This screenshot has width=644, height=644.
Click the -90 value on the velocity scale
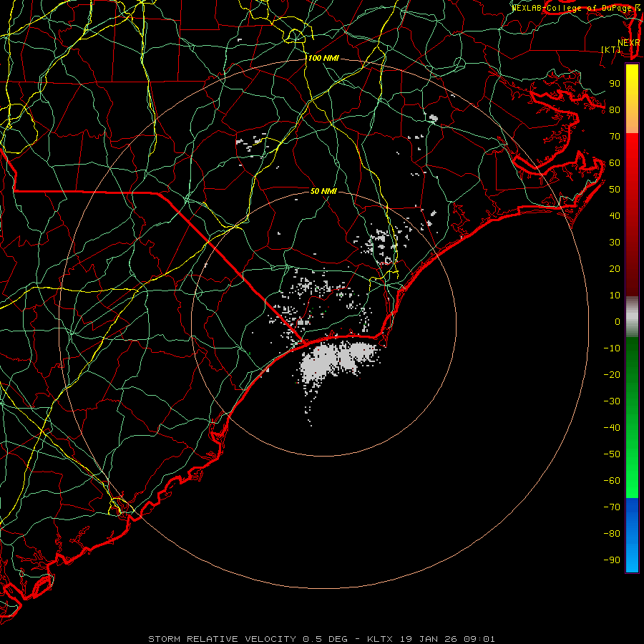(612, 560)
